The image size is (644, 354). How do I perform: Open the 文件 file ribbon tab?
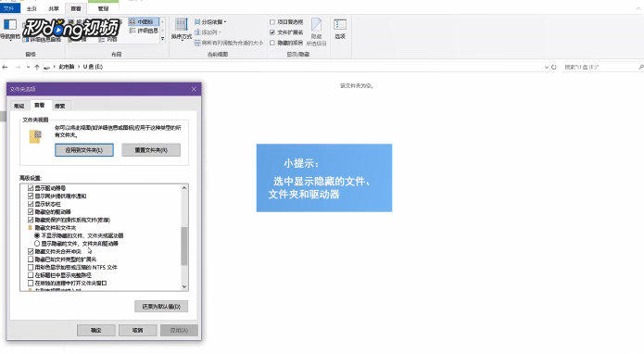coord(9,8)
